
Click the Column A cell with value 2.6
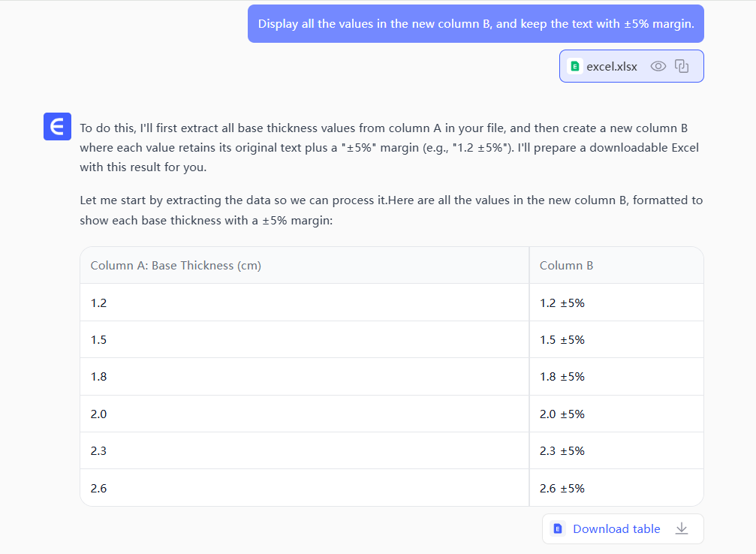point(98,488)
